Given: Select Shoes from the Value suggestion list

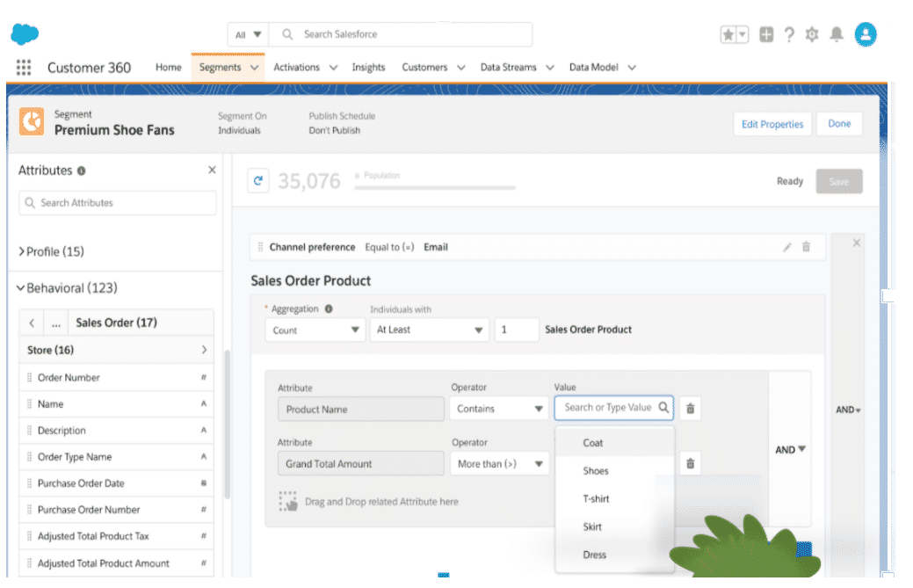Looking at the screenshot, I should (x=596, y=470).
